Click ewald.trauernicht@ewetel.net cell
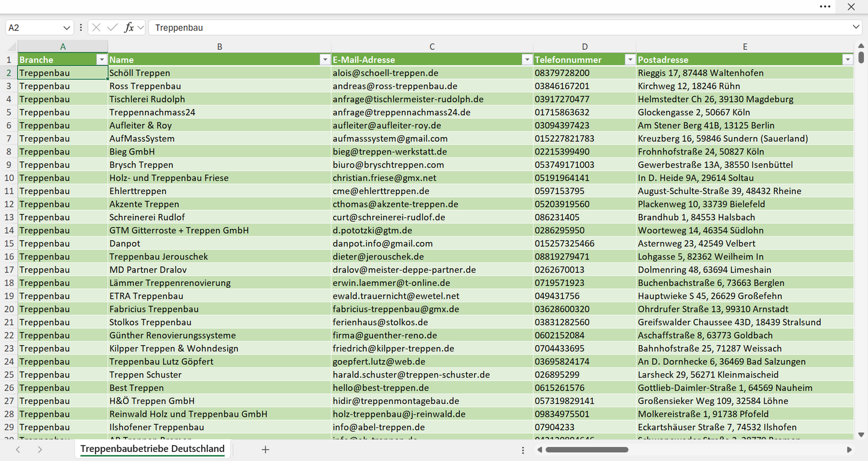Viewport: 868px width, 461px height. (x=432, y=296)
